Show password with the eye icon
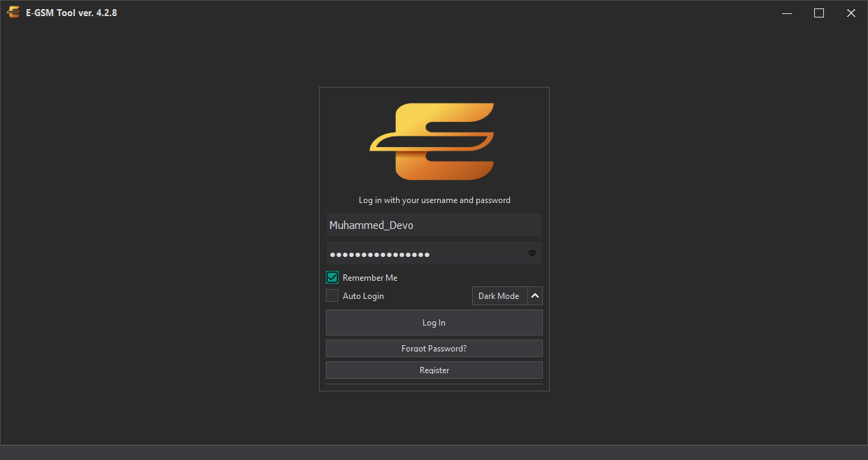The image size is (868, 460). pyautogui.click(x=532, y=253)
